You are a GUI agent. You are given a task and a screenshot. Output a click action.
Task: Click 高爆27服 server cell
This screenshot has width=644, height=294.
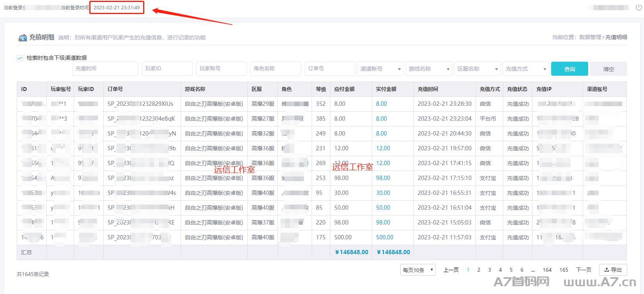tap(263, 119)
